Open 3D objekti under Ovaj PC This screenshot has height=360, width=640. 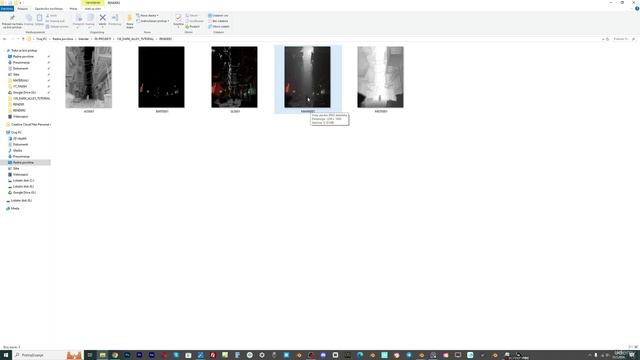20,138
